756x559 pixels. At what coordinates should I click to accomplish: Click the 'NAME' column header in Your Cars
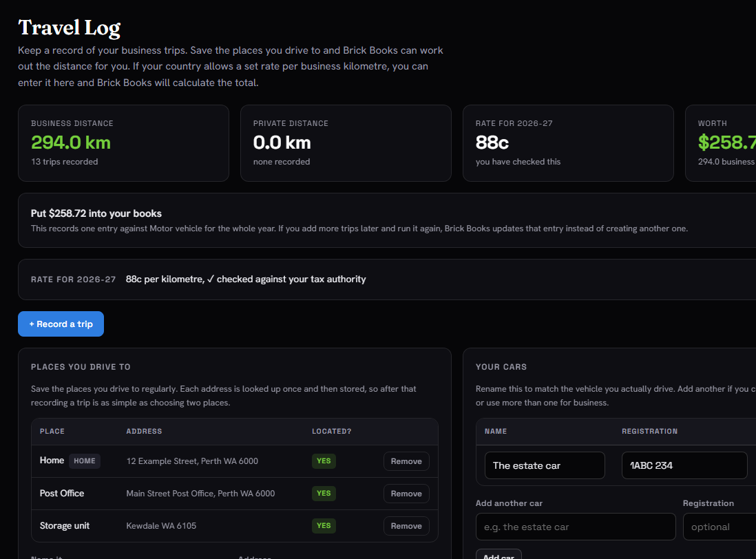click(x=496, y=431)
